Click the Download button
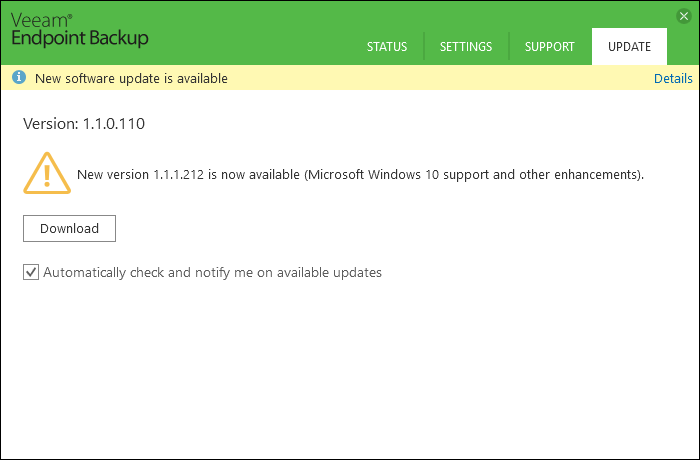The image size is (700, 460). pos(69,228)
